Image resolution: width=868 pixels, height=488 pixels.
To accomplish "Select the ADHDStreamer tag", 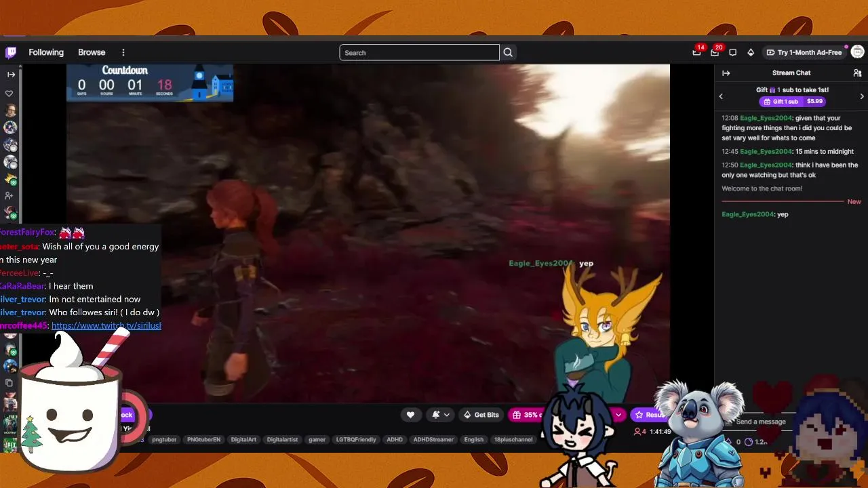I will 433,439.
